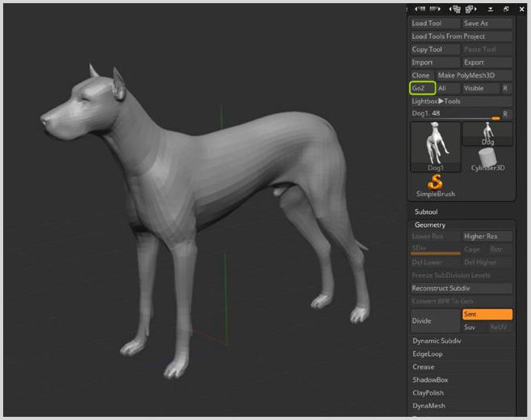Expand the EdgeLoop section
The height and width of the screenshot is (420, 531).
[428, 354]
